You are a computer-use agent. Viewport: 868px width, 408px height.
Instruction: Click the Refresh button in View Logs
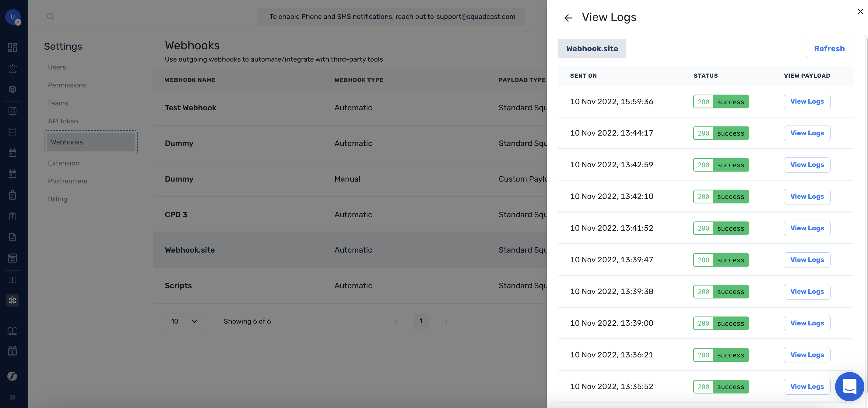pyautogui.click(x=830, y=48)
